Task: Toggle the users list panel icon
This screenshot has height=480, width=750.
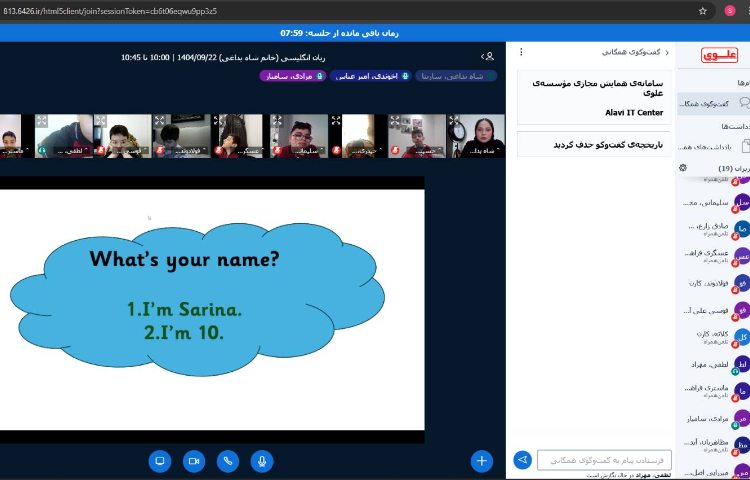Action: [x=487, y=57]
